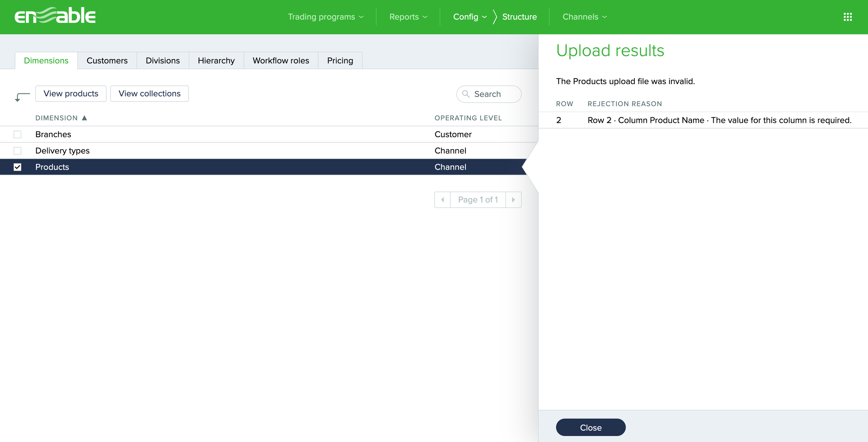This screenshot has height=442, width=868.
Task: Open the Channels dropdown
Action: pos(584,17)
